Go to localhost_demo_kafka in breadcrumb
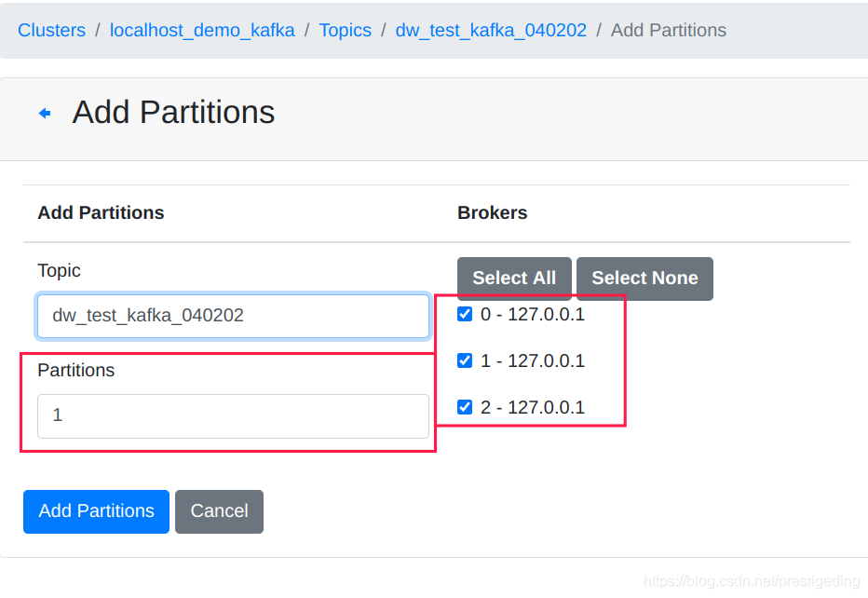This screenshot has height=598, width=868. coord(202,30)
